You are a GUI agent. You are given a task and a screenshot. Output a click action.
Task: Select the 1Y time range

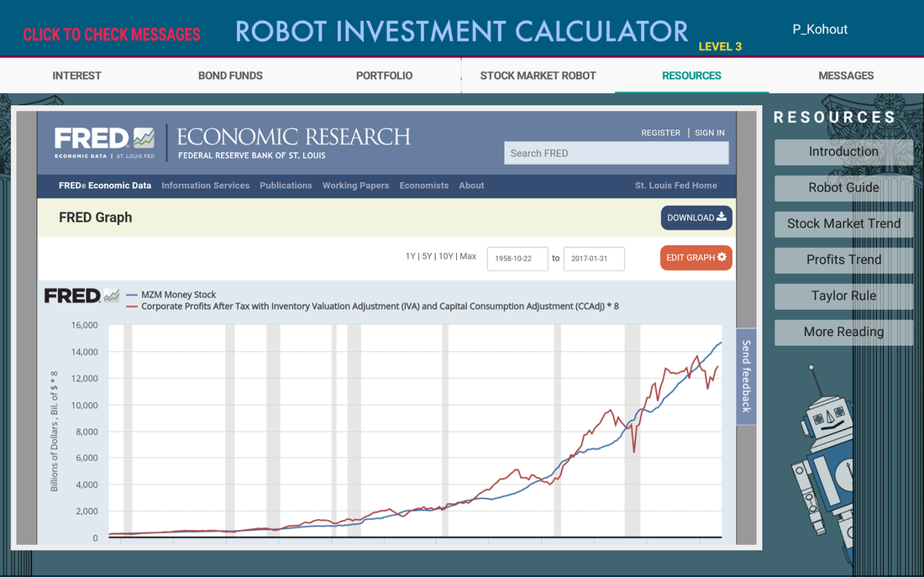click(410, 256)
